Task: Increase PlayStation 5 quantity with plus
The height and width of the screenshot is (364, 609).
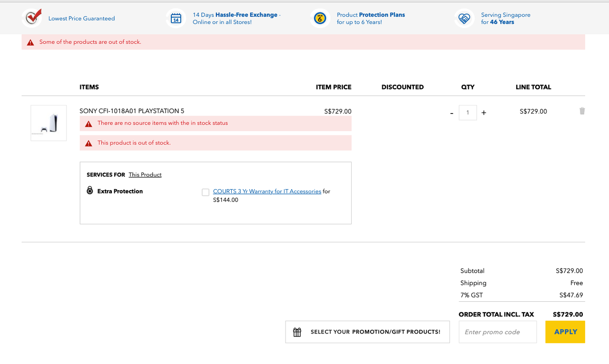Action: point(484,113)
